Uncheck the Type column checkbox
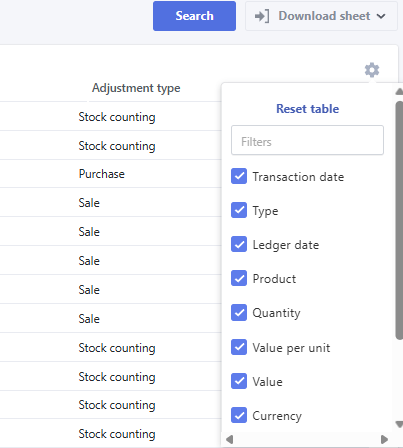 click(239, 210)
